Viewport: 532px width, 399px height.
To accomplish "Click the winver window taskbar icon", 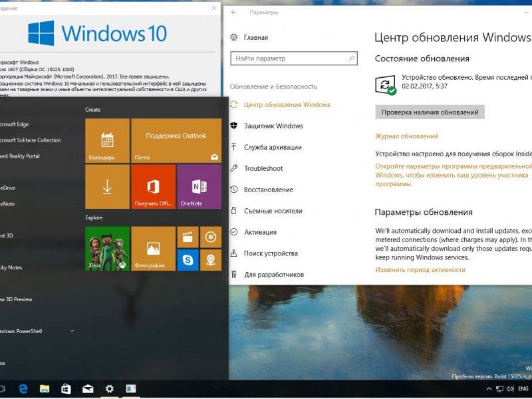I will coord(131,389).
